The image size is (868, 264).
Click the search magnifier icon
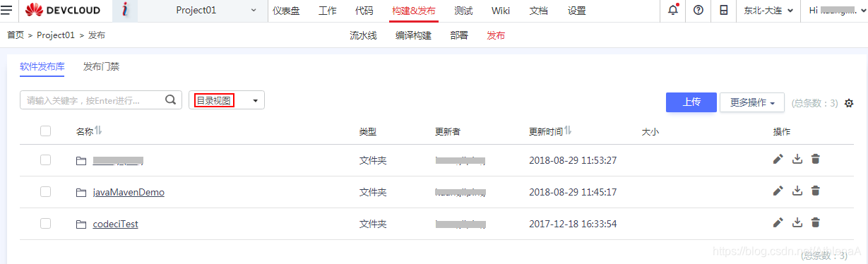pyautogui.click(x=170, y=100)
